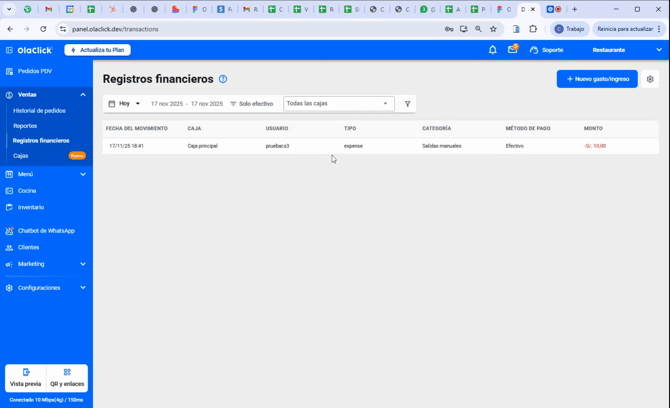This screenshot has height=408, width=670.
Task: Click the Salidas manuales category cell
Action: pyautogui.click(x=442, y=146)
